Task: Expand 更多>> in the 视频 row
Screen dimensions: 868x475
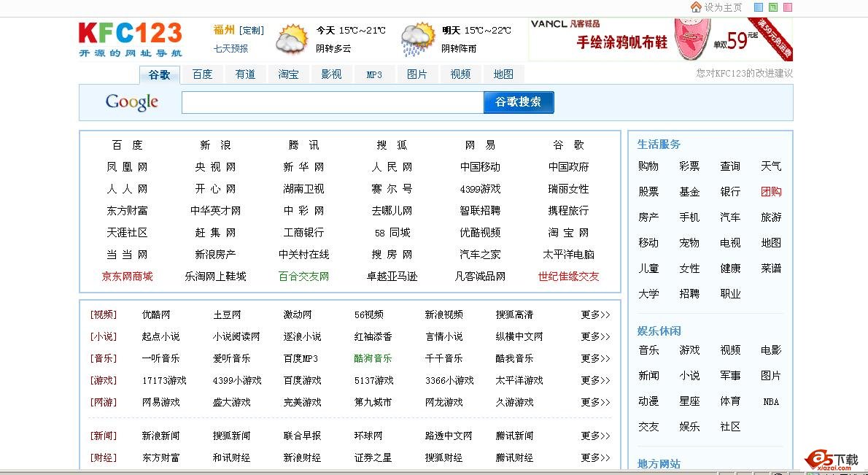Action: 595,314
